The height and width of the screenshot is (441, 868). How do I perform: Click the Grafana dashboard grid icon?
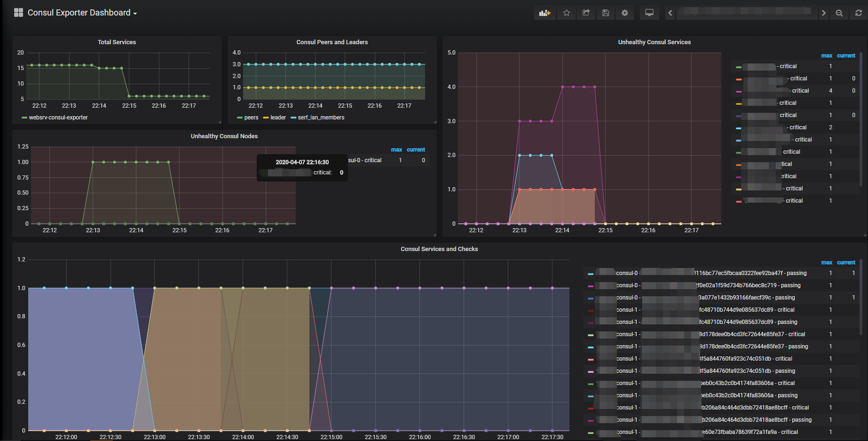tap(18, 13)
